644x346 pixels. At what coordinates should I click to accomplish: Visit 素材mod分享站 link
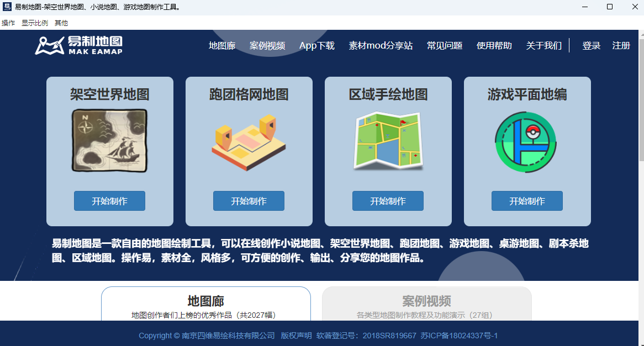pos(381,46)
